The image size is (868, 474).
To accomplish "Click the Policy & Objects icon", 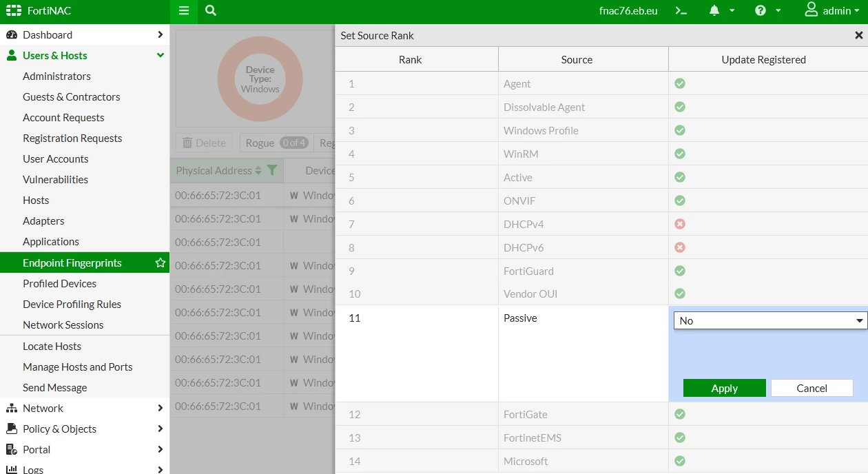I will (12, 429).
